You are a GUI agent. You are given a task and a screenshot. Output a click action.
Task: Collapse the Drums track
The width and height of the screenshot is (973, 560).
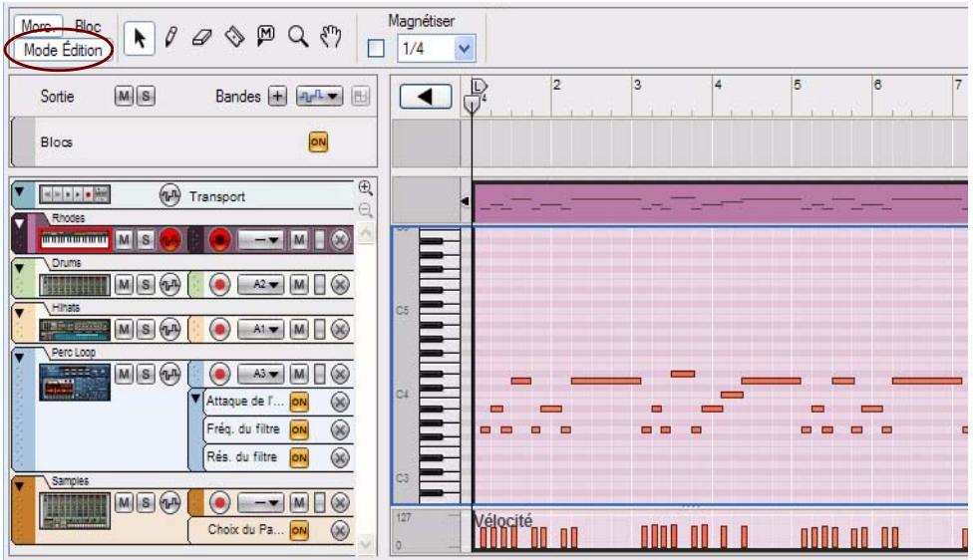[x=20, y=268]
